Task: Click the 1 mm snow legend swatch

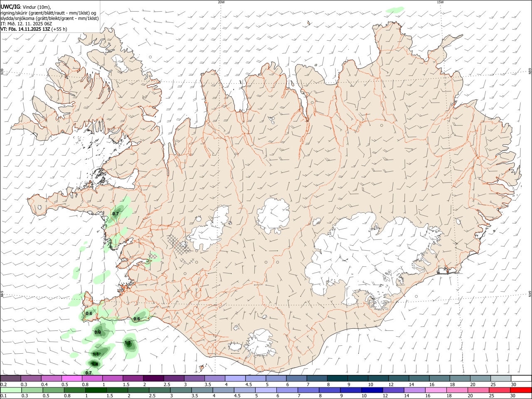Action: click(x=112, y=378)
